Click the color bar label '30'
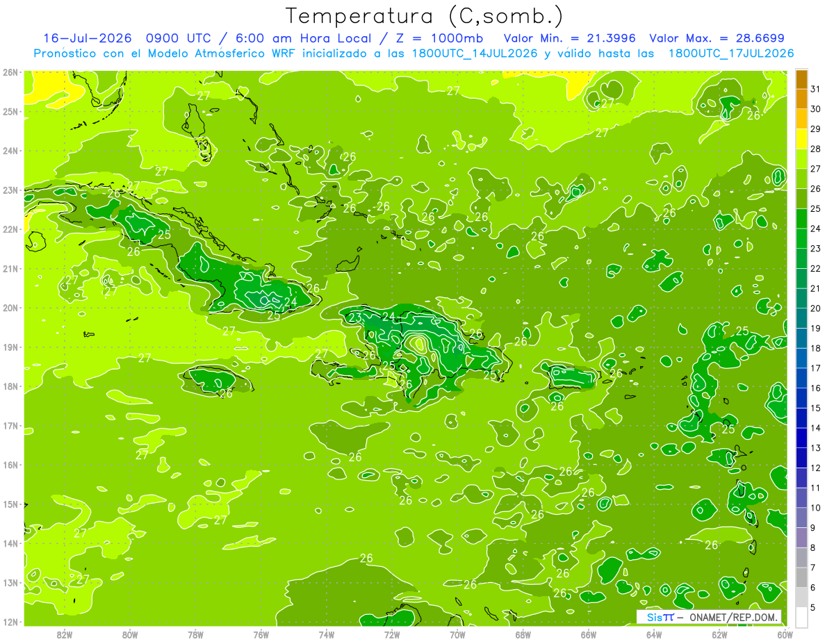This screenshot has height=644, width=834. [816, 109]
